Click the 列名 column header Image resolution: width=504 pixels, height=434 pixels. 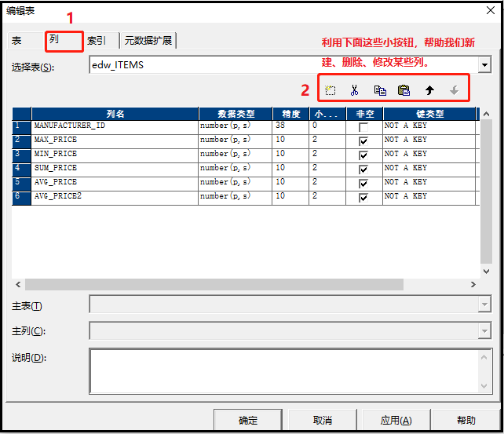point(115,114)
